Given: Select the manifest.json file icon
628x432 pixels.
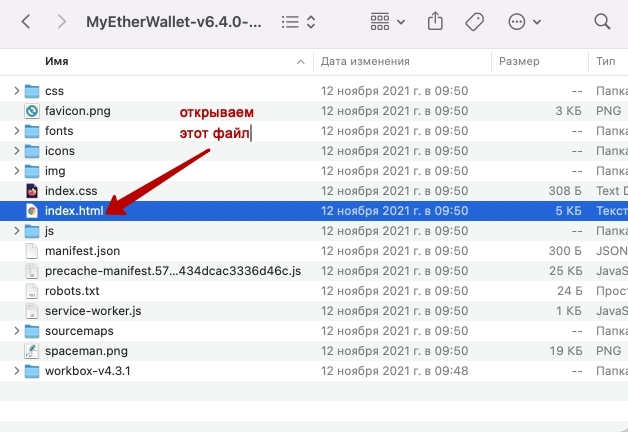Looking at the screenshot, I should coord(32,251).
